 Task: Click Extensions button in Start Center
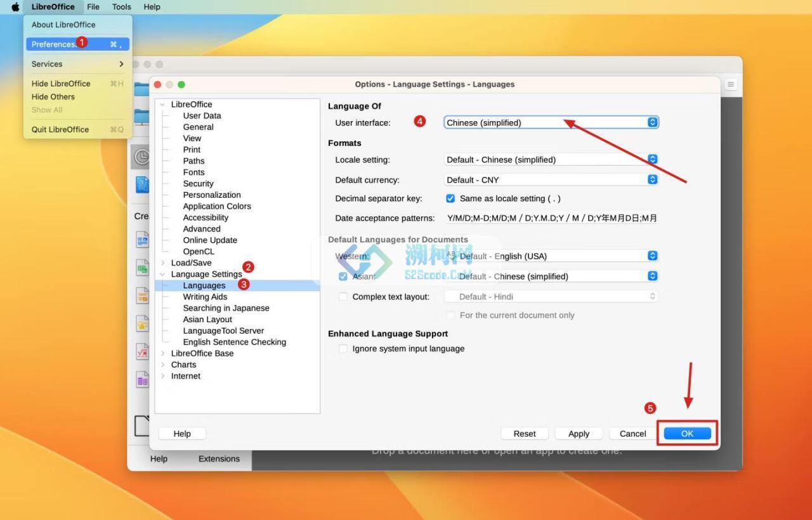pyautogui.click(x=219, y=459)
